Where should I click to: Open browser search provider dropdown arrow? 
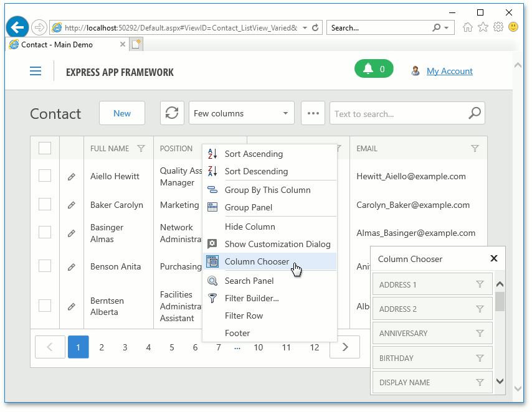click(x=447, y=28)
